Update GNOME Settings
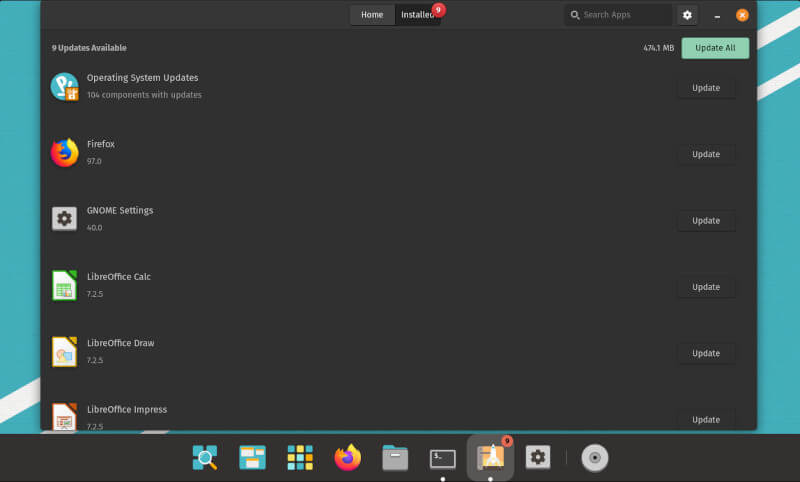Image resolution: width=800 pixels, height=482 pixels. click(706, 220)
